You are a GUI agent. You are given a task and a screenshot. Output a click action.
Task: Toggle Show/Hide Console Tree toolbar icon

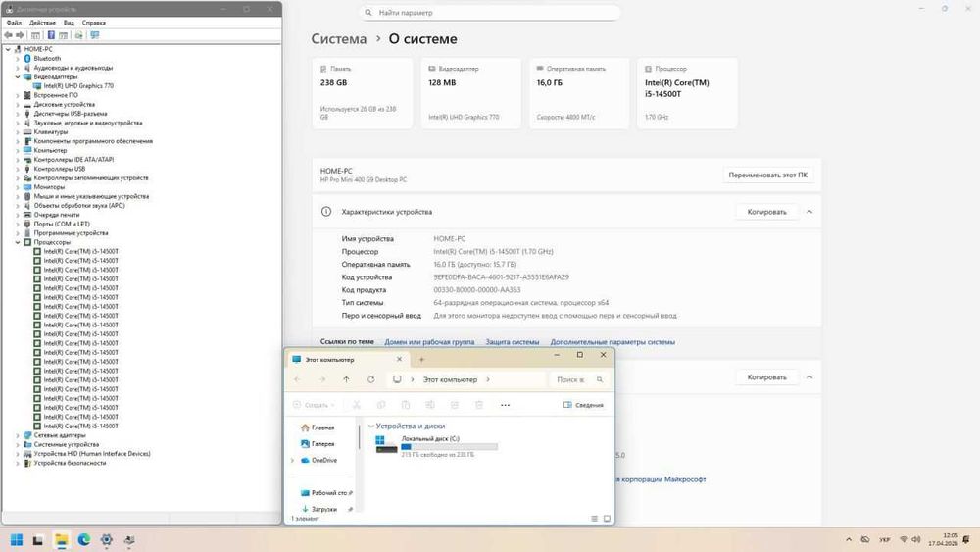click(x=35, y=35)
